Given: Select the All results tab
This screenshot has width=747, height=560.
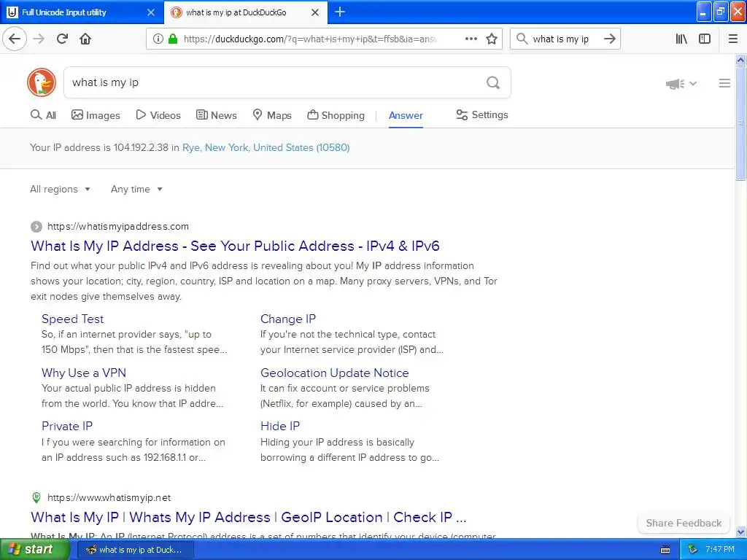Looking at the screenshot, I should point(43,115).
